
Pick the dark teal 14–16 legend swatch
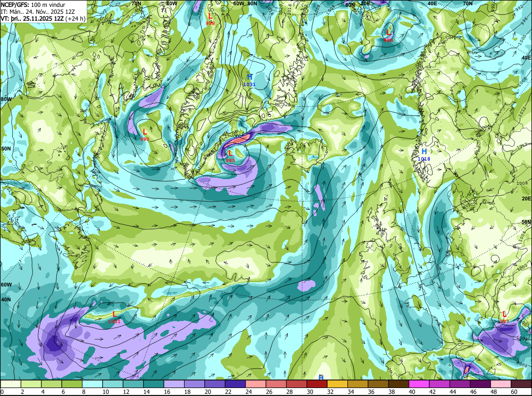(x=153, y=384)
